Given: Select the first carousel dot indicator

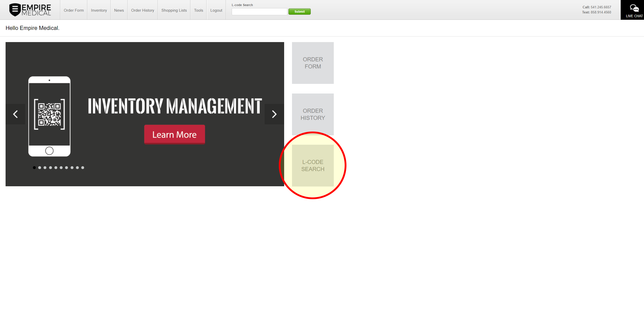Looking at the screenshot, I should [x=34, y=168].
